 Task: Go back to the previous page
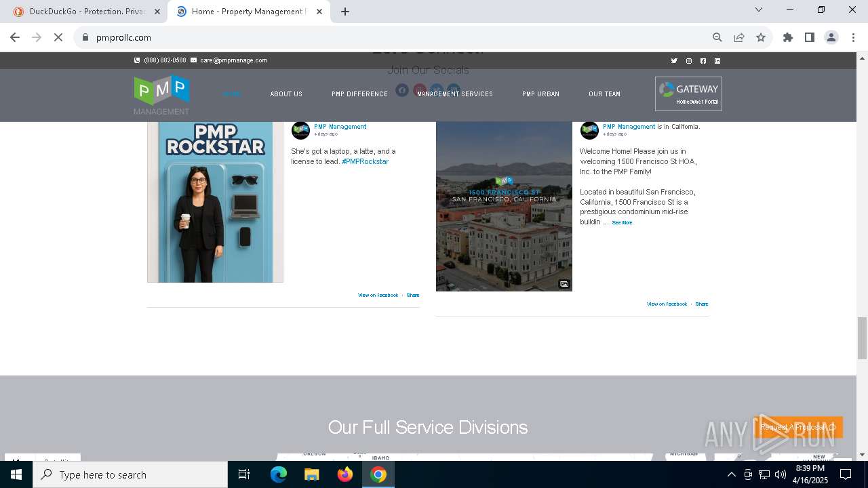tap(15, 37)
